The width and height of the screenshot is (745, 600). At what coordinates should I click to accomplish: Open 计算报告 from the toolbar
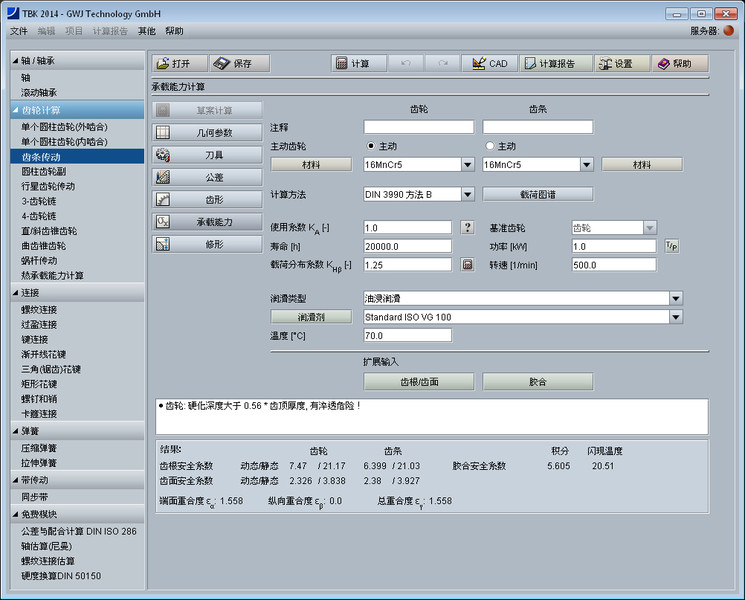(x=550, y=63)
